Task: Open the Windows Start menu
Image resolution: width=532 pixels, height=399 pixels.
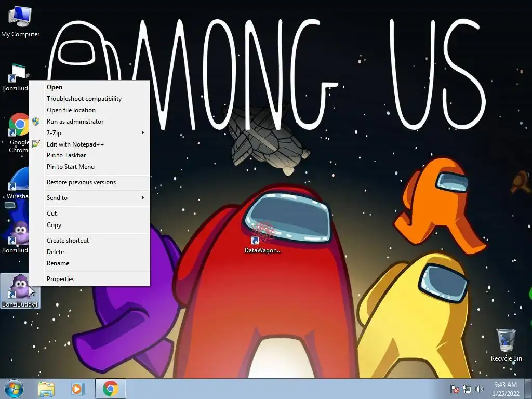Action: tap(14, 389)
